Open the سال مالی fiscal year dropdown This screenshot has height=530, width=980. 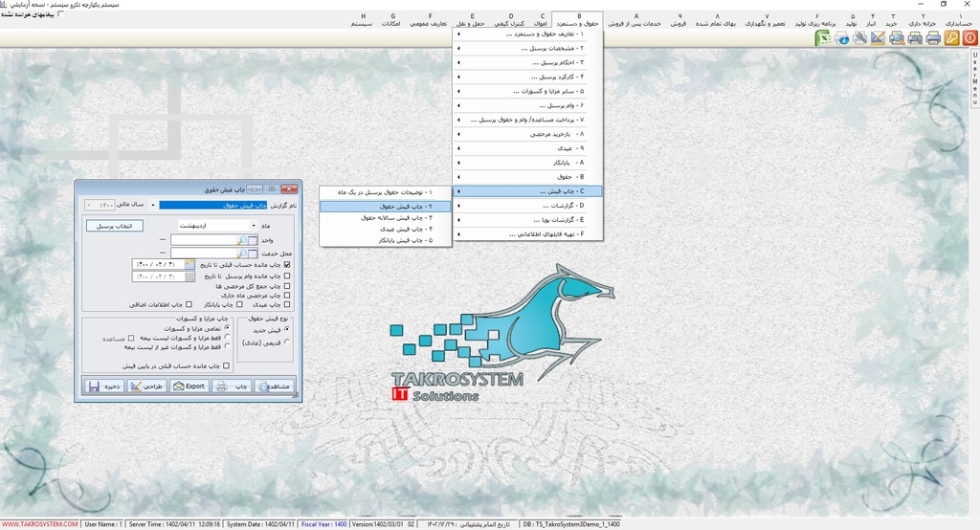pyautogui.click(x=88, y=205)
